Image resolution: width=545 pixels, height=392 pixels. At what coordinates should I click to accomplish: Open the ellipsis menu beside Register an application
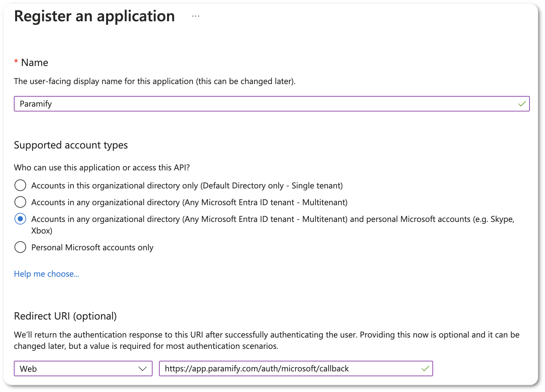196,16
